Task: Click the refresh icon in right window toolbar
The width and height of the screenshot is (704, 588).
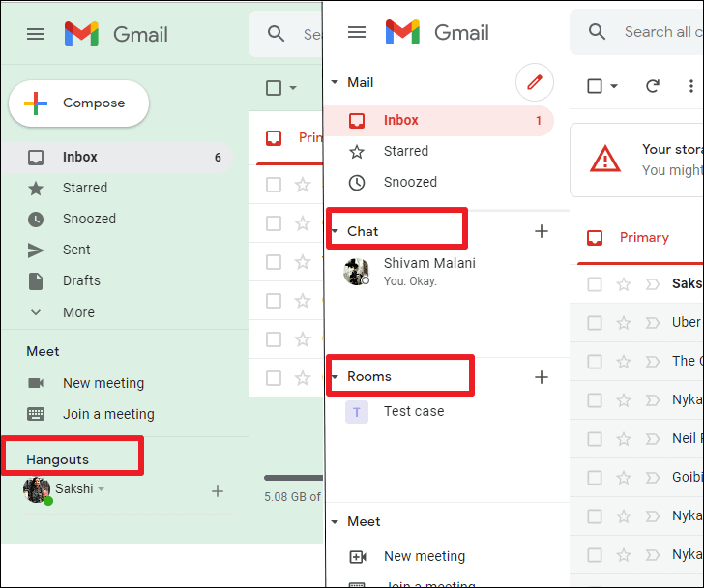Action: point(652,86)
